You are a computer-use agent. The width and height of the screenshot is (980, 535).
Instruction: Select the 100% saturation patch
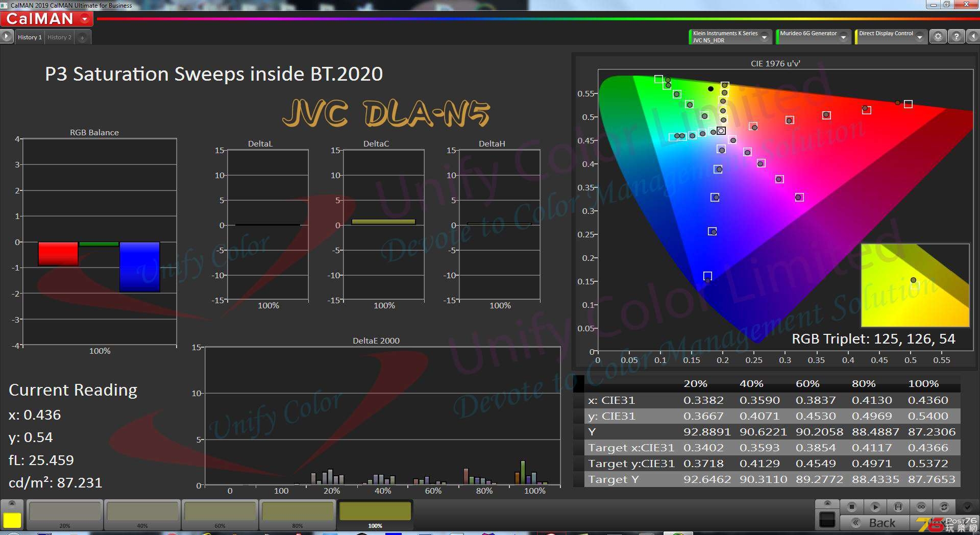pyautogui.click(x=375, y=516)
